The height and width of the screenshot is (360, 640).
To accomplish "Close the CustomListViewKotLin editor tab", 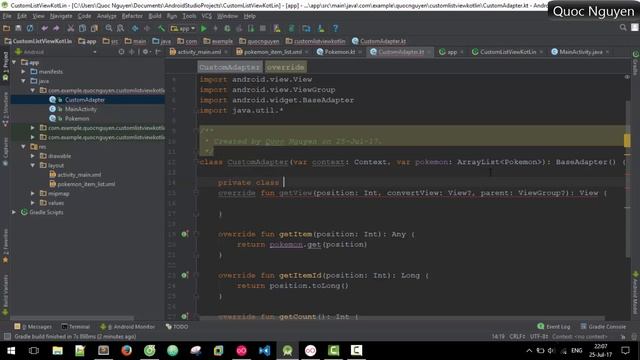I will [x=541, y=52].
